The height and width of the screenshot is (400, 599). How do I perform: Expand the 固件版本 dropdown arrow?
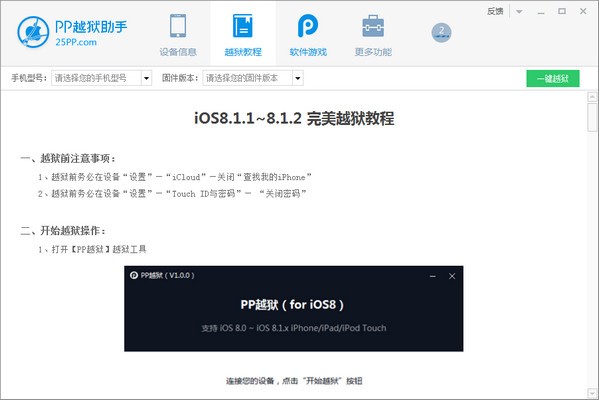pyautogui.click(x=298, y=78)
